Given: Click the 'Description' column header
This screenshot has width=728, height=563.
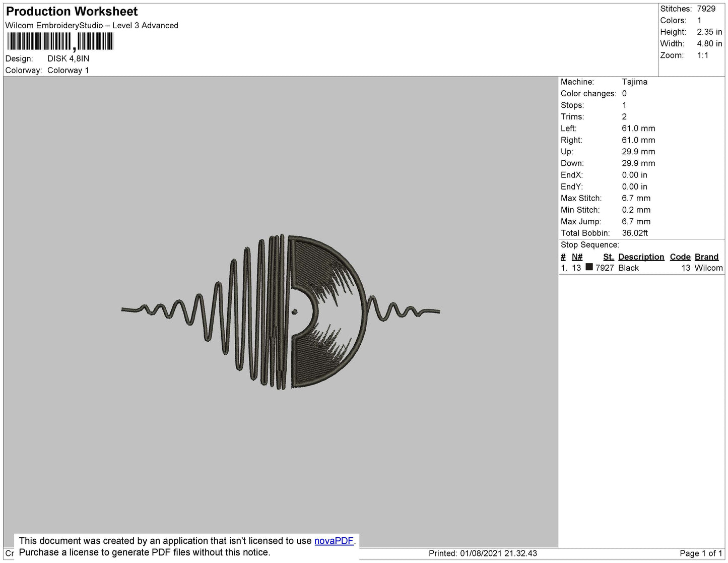Looking at the screenshot, I should click(x=641, y=257).
